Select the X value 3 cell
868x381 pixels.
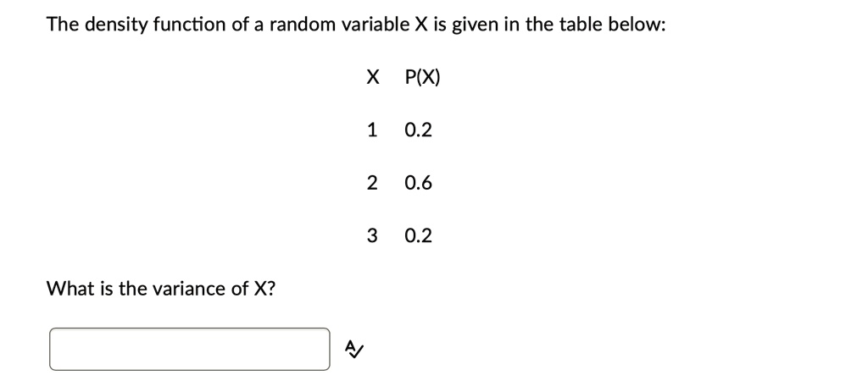coord(371,235)
